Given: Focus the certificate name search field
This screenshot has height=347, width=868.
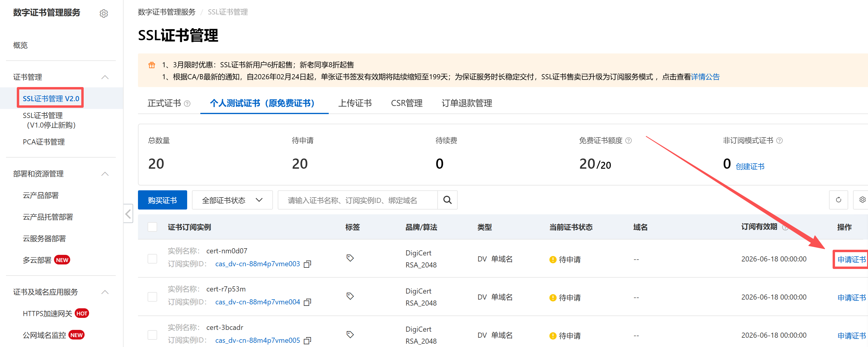Looking at the screenshot, I should (x=358, y=200).
